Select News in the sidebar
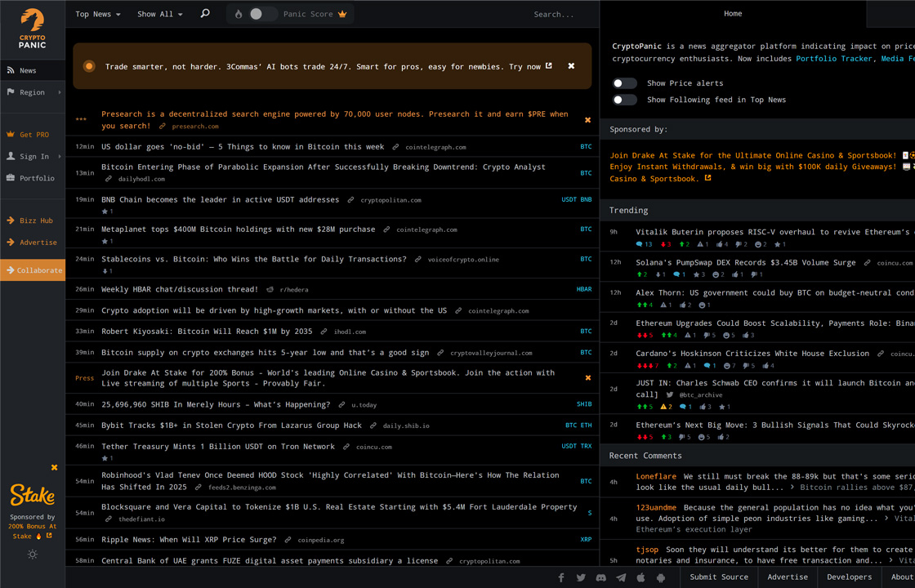The height and width of the screenshot is (588, 915). (x=33, y=70)
